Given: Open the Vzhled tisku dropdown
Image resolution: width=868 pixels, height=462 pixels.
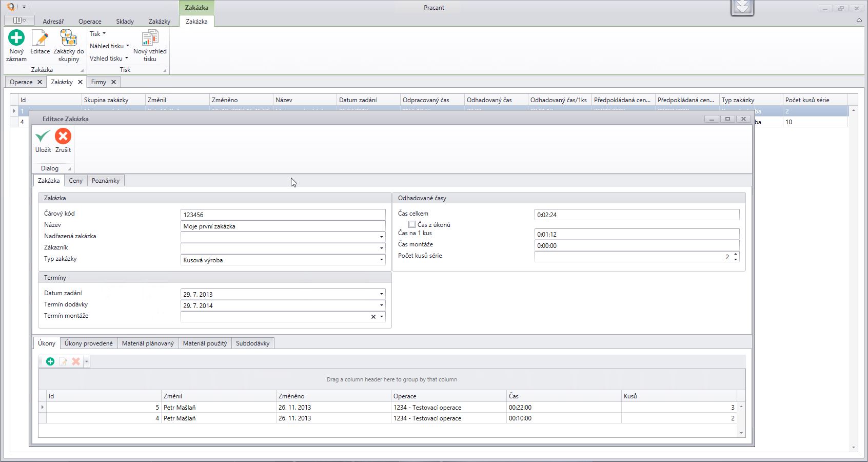Looking at the screenshot, I should click(x=109, y=59).
